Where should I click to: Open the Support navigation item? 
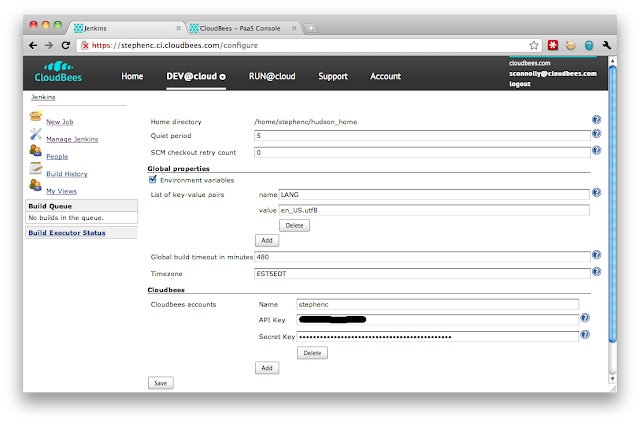[x=333, y=76]
